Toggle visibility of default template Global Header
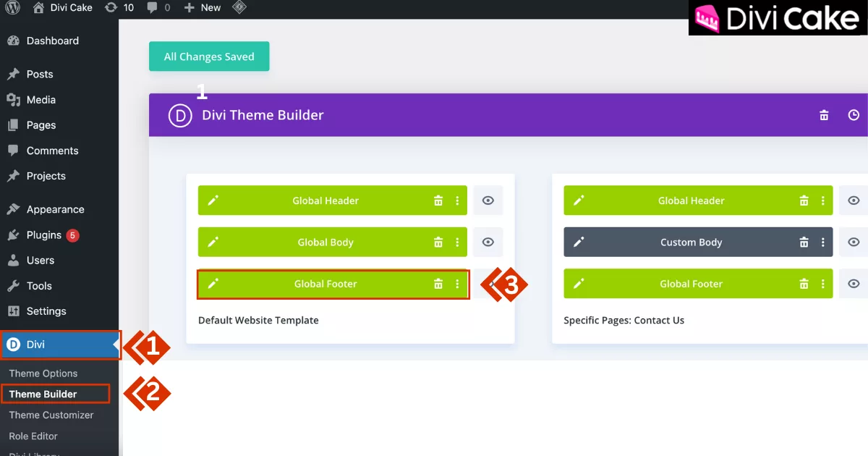 [488, 200]
